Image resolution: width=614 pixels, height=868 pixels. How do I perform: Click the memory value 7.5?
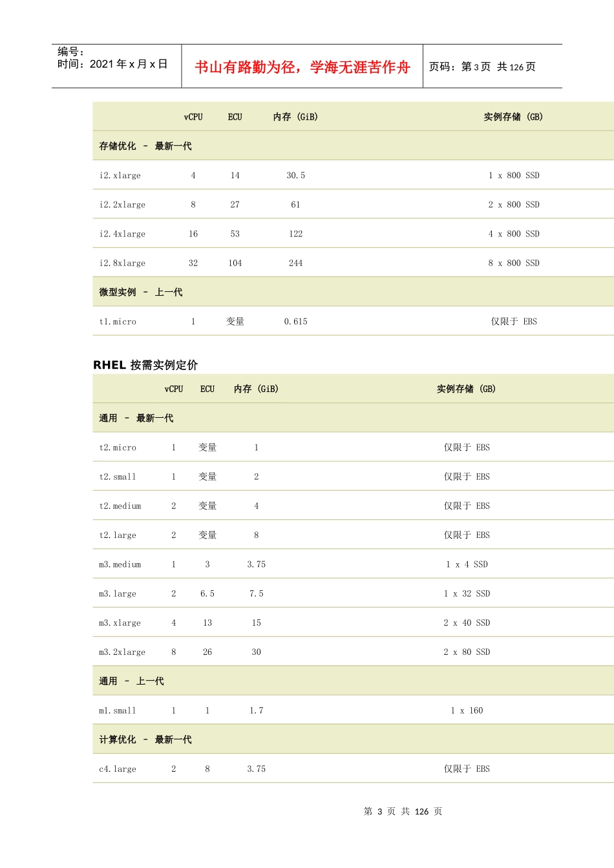click(257, 594)
